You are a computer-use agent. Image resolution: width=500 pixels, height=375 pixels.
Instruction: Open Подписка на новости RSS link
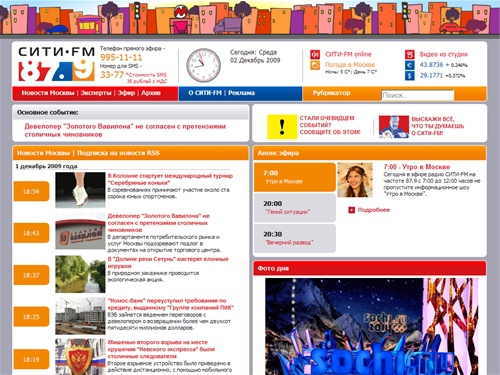[x=118, y=153]
